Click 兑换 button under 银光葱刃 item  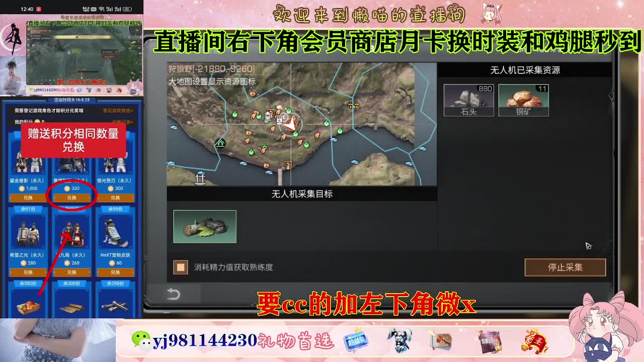pyautogui.click(x=115, y=198)
